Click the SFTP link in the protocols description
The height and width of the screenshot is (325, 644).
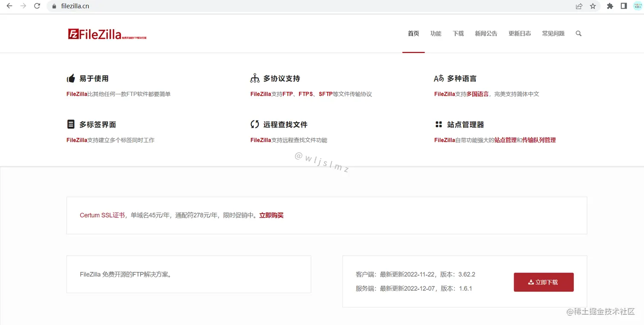tap(325, 94)
